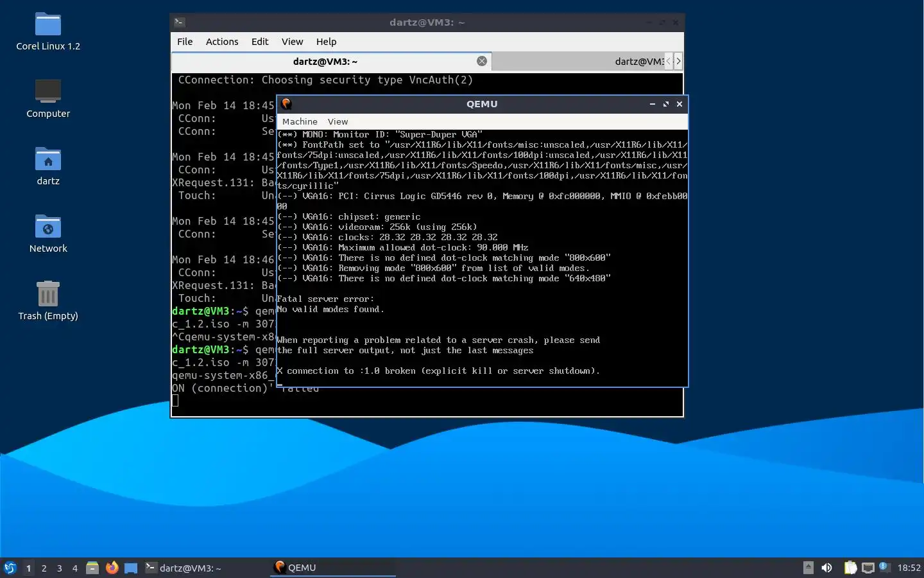
Task: Open the notifications tray icon
Action: (x=884, y=566)
